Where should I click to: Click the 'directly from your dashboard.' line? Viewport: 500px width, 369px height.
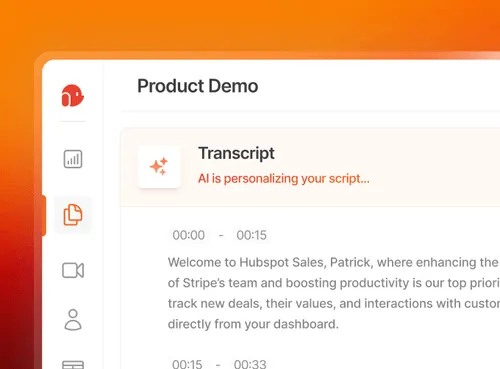(x=253, y=324)
